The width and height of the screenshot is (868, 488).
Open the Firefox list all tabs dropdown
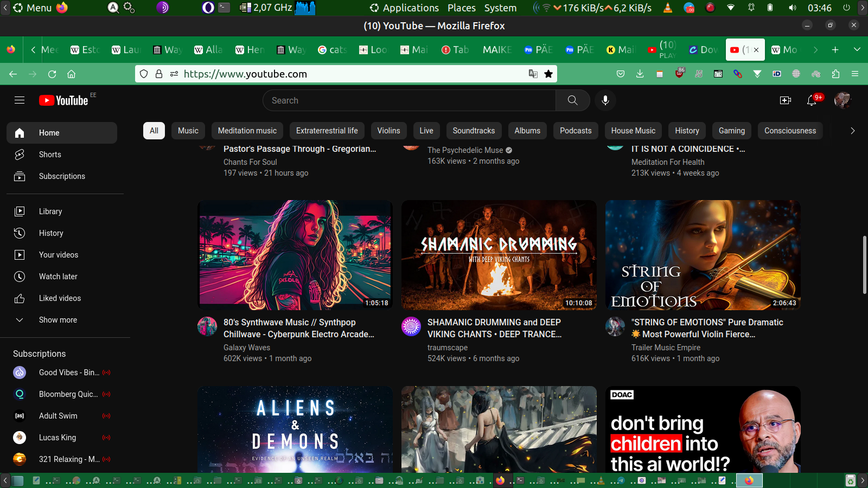(x=857, y=50)
